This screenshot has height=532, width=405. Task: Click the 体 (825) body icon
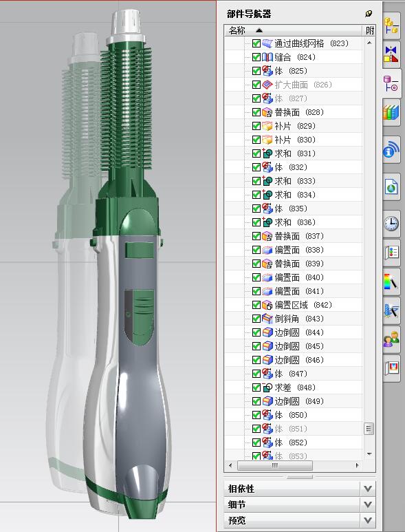click(267, 71)
